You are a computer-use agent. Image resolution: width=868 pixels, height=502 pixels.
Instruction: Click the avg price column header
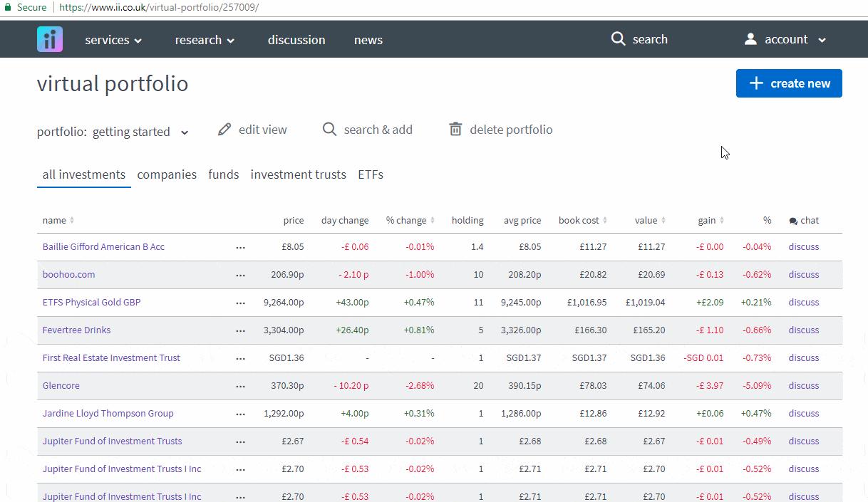tap(522, 221)
